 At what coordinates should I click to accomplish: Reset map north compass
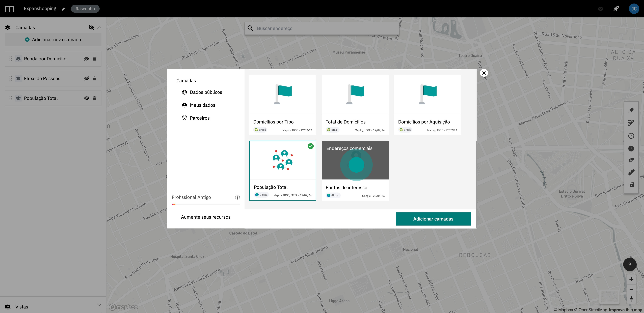click(x=631, y=299)
